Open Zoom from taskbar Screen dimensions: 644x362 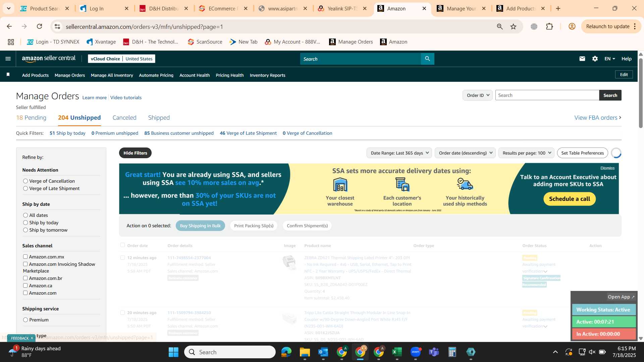[416, 352]
